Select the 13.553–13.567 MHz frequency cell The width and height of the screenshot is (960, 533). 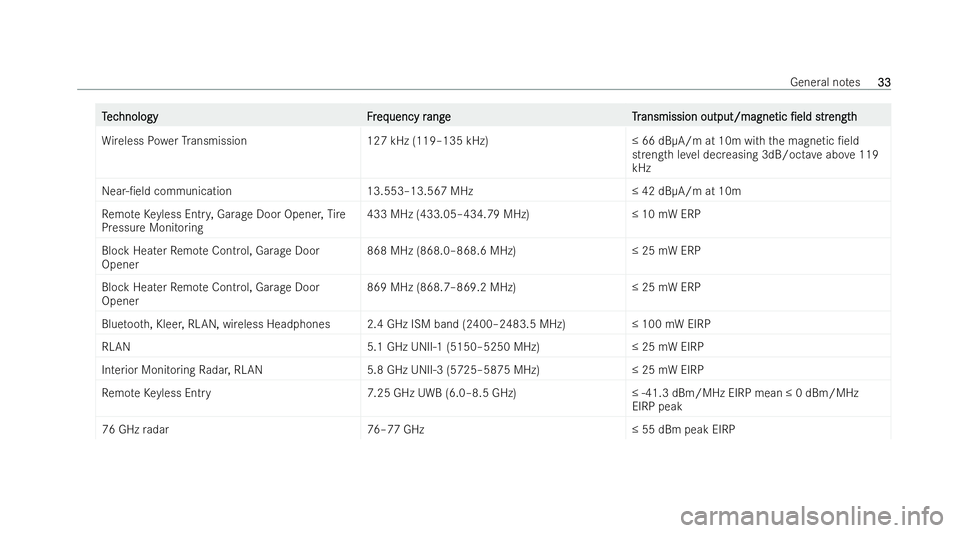coord(420,190)
